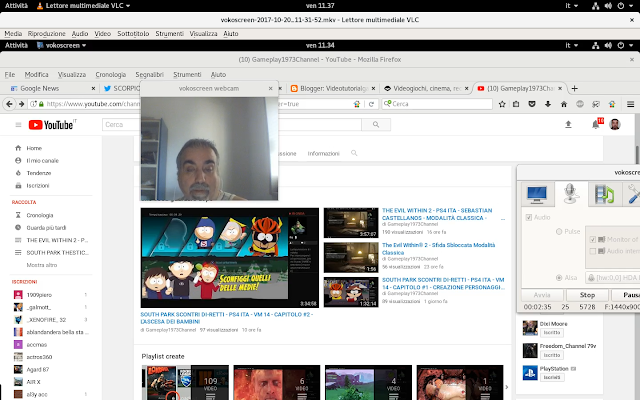Click the YouTube search magnifier button
The image size is (640, 400).
tap(376, 124)
